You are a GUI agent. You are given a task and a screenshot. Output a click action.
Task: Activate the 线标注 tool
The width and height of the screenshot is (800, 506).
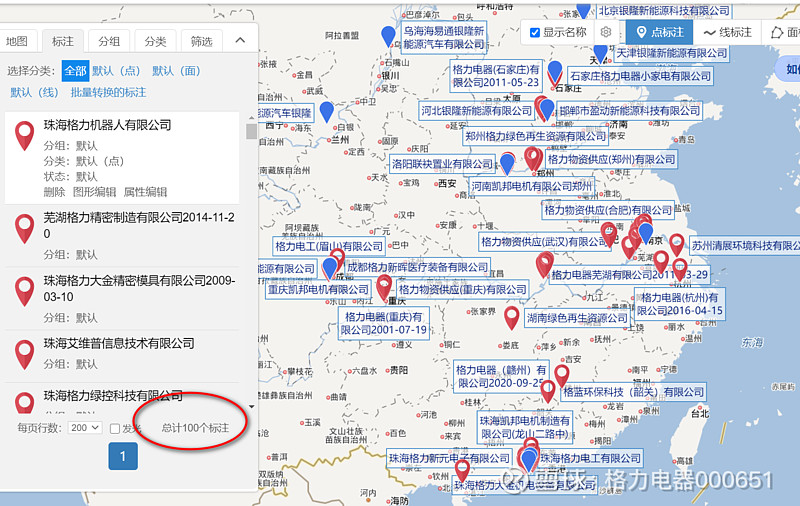tap(727, 32)
